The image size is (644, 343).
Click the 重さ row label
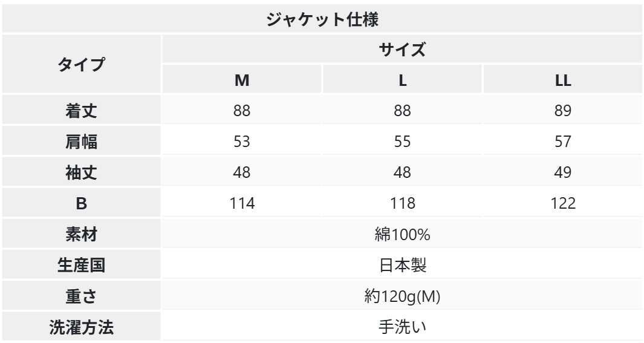(x=80, y=296)
